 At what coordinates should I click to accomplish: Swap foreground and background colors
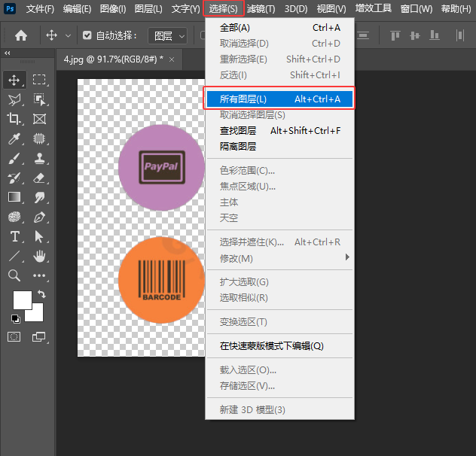(x=41, y=293)
